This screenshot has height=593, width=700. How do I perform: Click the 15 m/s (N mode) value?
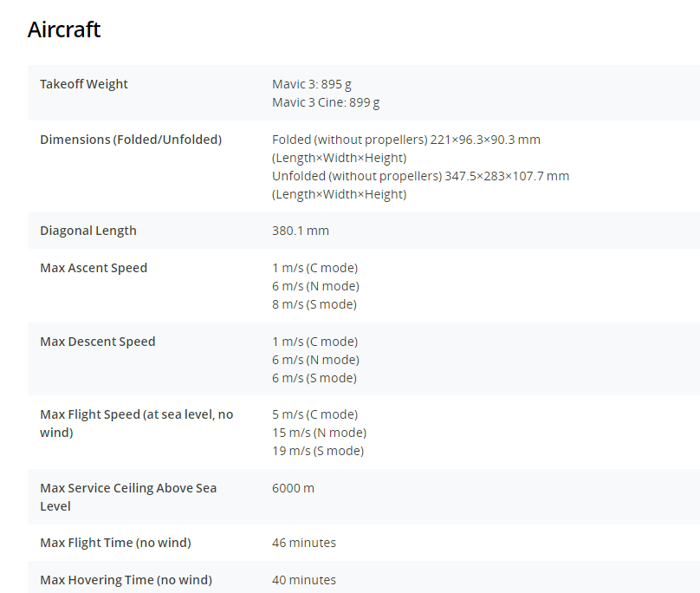point(319,433)
